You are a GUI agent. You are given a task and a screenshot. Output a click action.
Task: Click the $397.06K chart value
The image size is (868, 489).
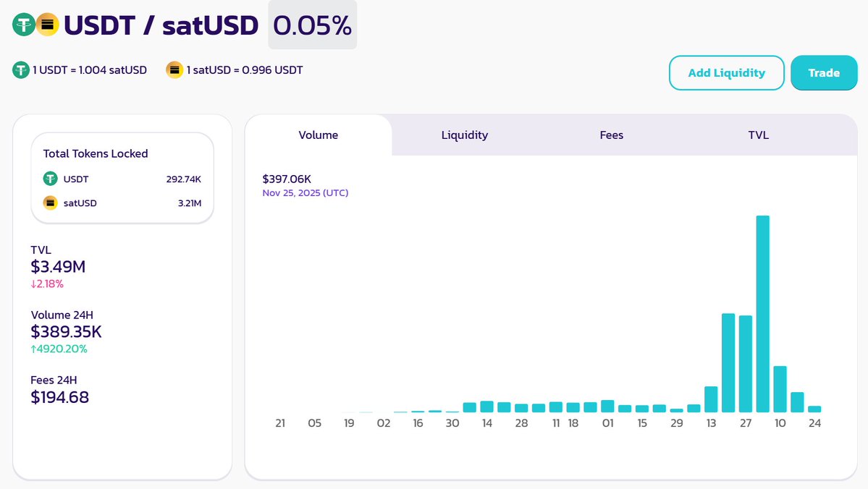(287, 179)
